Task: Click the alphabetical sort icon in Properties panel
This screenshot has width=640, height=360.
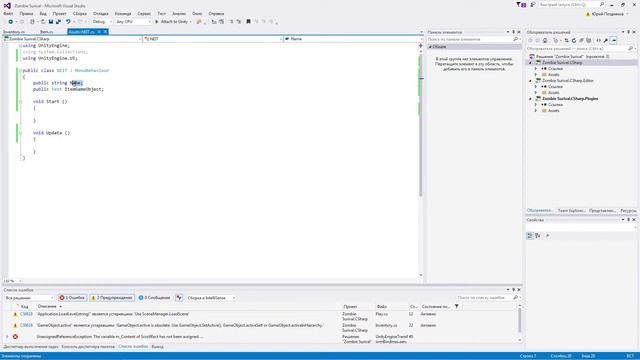Action: [x=538, y=236]
